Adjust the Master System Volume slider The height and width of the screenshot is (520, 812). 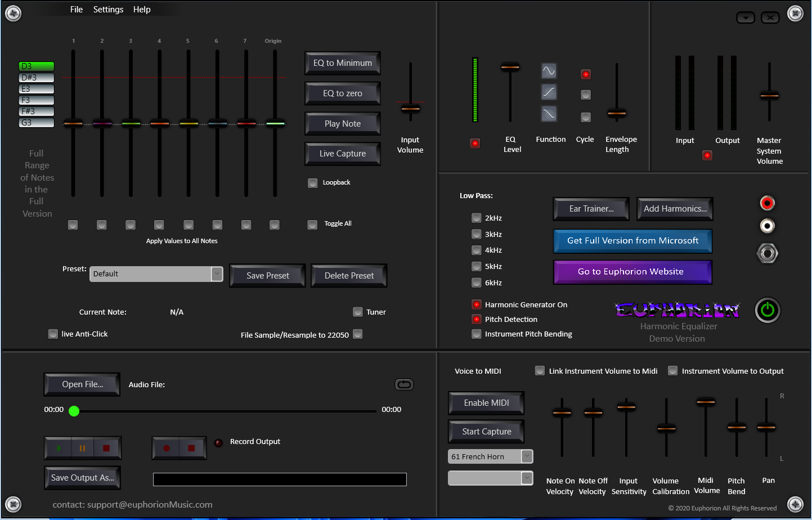769,96
